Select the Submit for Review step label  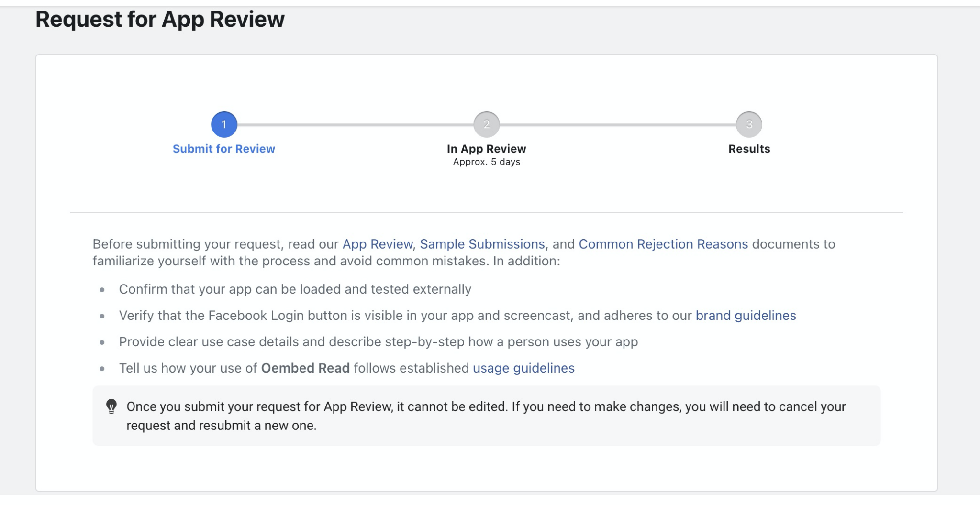click(223, 148)
